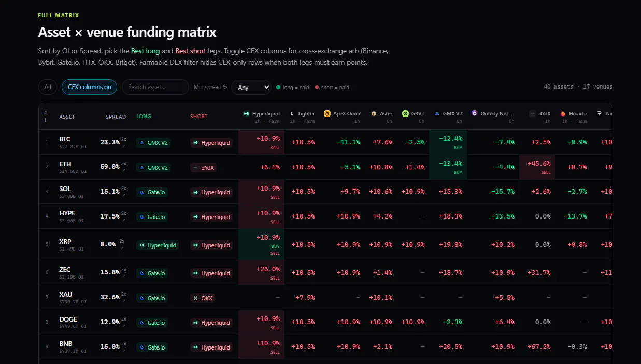Click Hyperliquid short badge in BNB row
The width and height of the screenshot is (641, 364).
211,347
